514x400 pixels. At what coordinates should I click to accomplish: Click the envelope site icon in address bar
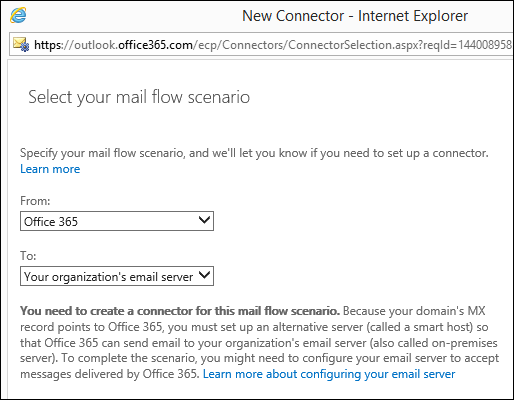(21, 44)
